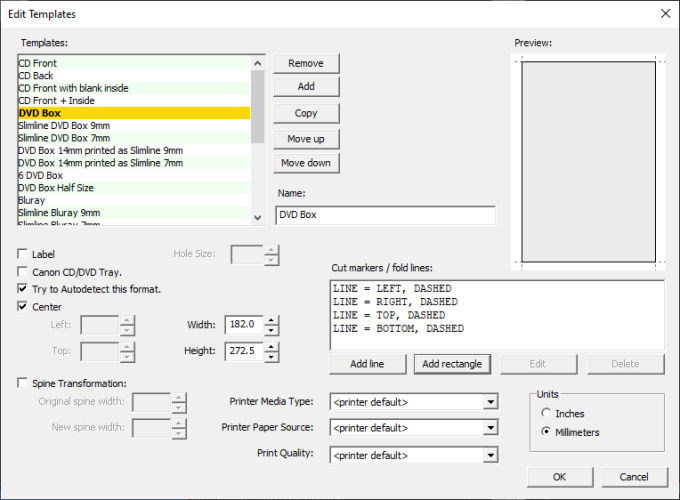
Task: Select the CD Back template
Action: pos(134,76)
